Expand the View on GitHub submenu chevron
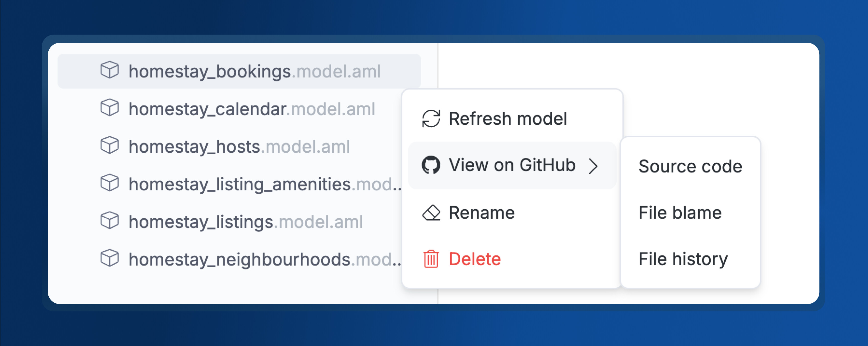The height and width of the screenshot is (346, 868). click(593, 166)
